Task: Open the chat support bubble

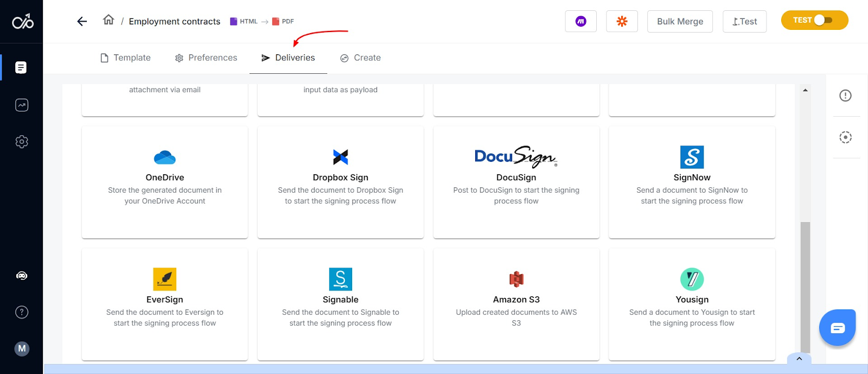Action: [838, 327]
